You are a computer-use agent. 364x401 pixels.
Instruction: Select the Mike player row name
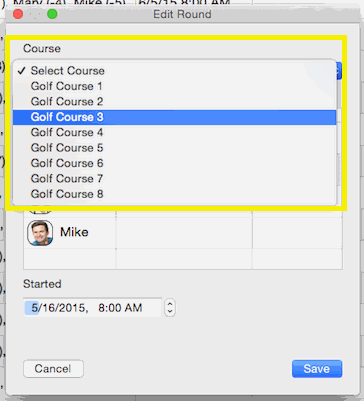(x=74, y=232)
